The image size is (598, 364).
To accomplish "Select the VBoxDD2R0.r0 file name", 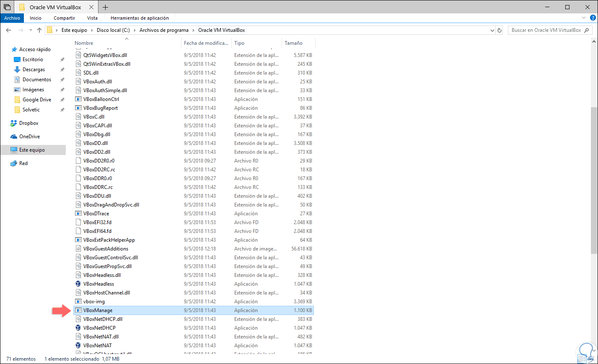I will [x=99, y=161].
